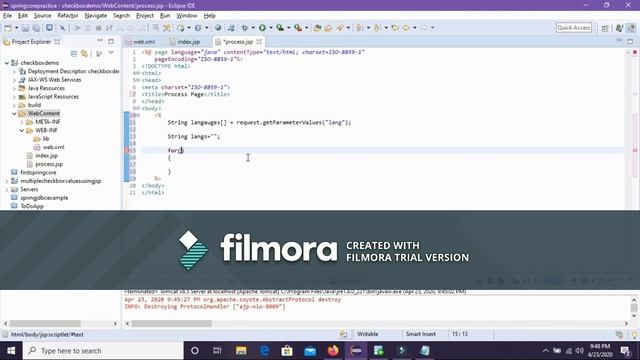The height and width of the screenshot is (360, 640).
Task: Click the Console horizontal scrollbar
Action: (x=171, y=323)
